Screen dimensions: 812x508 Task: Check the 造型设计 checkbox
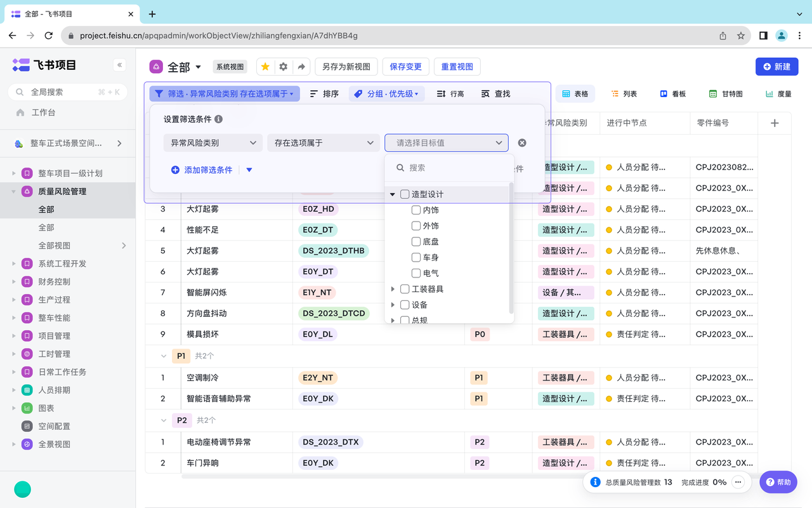point(405,194)
